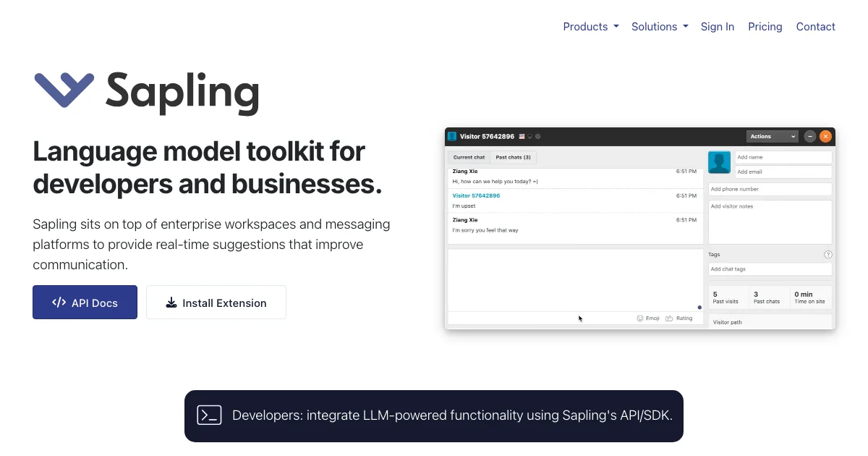Click the US flag icon beside Visitor 57642896
Viewport: 868px width, 456px height.
[522, 136]
